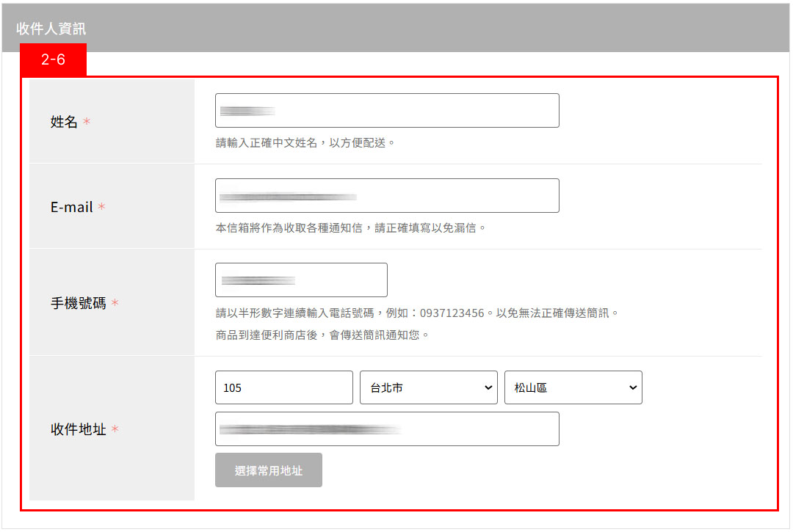Select the 手機號碼 phone number field
Image resolution: width=793 pixels, height=532 pixels.
pos(301,280)
